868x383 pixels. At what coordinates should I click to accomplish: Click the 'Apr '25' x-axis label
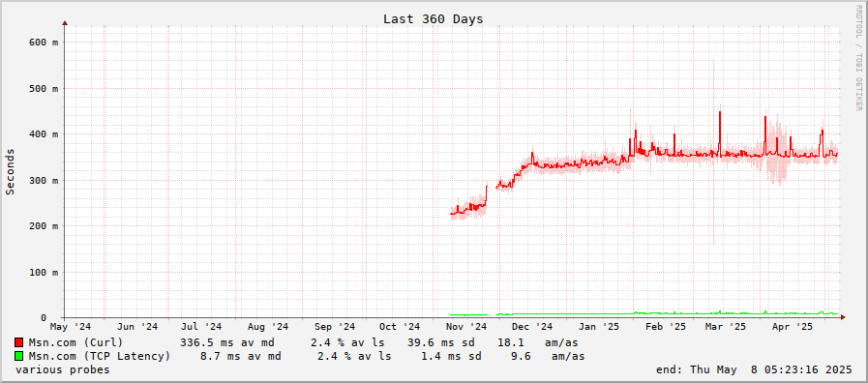point(793,327)
